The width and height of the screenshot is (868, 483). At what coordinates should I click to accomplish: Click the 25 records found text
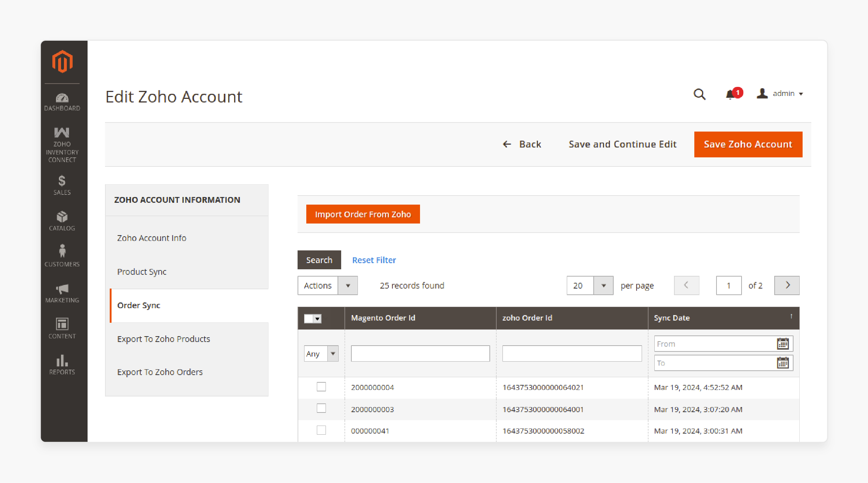point(412,285)
